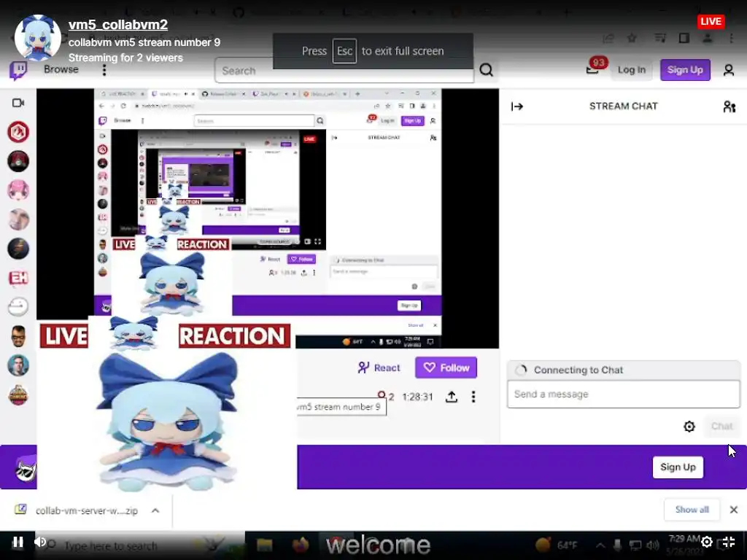
Task: Open chat settings gear icon
Action: coord(689,426)
